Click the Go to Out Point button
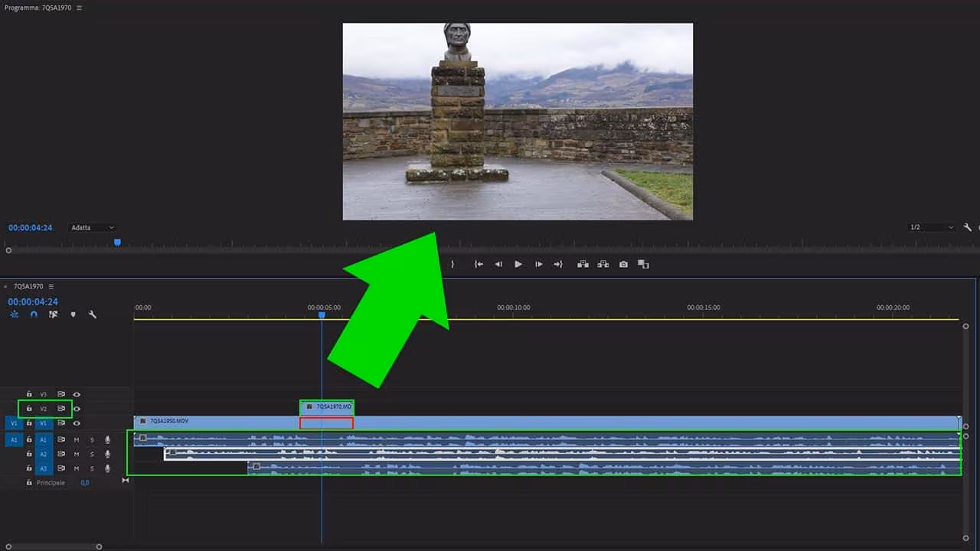 (558, 264)
